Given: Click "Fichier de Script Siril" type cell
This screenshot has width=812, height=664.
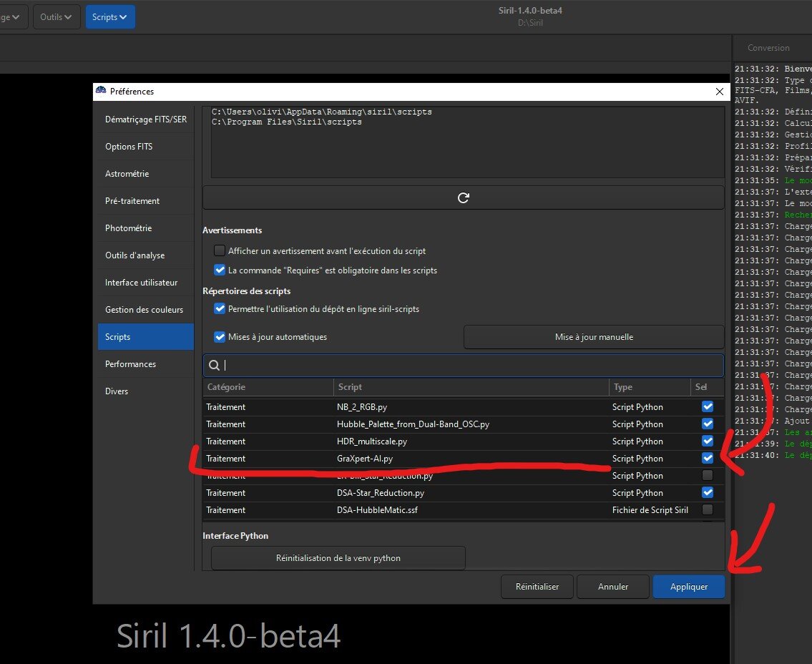Looking at the screenshot, I should click(x=650, y=510).
